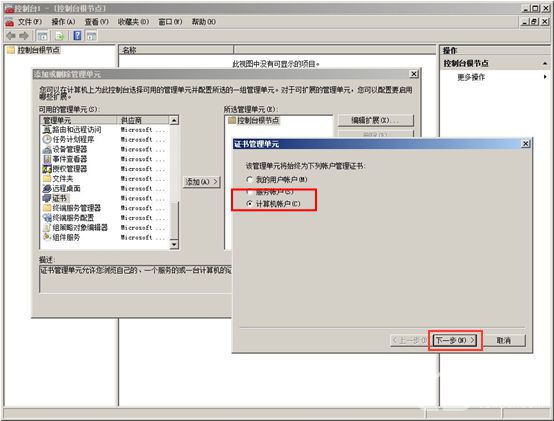This screenshot has width=554, height=421.
Task: Click the 编辑扩展 button
Action: [x=376, y=120]
